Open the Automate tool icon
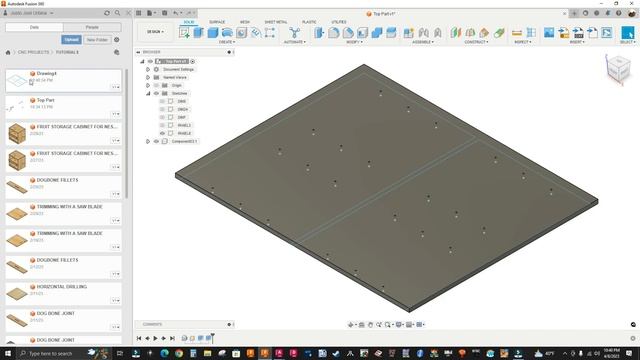Screen dimensions: 640x360 pos(294,33)
